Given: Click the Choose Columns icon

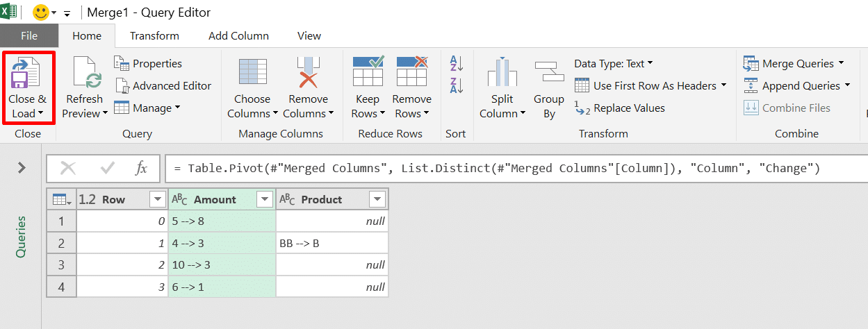Looking at the screenshot, I should [252, 74].
